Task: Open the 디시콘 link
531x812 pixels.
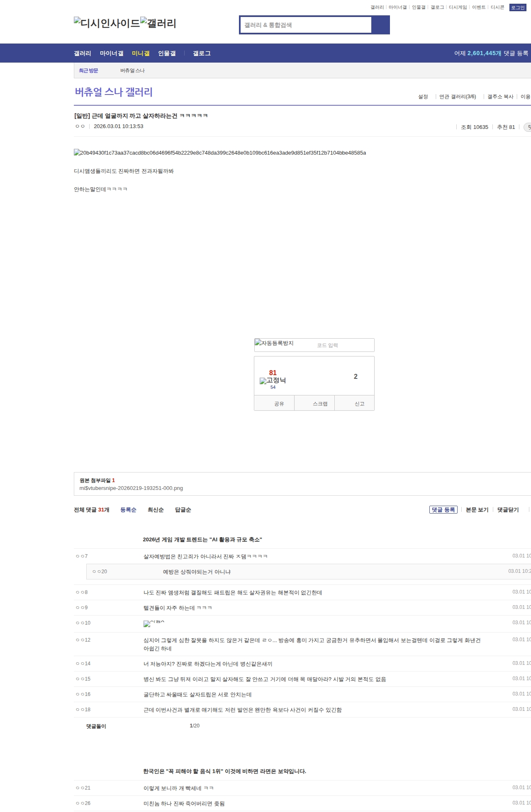Action: [x=497, y=7]
